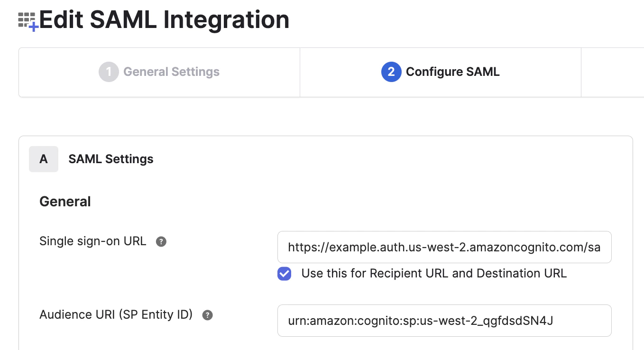The width and height of the screenshot is (644, 350).
Task: Select the Configure SAML step label
Action: tap(452, 72)
